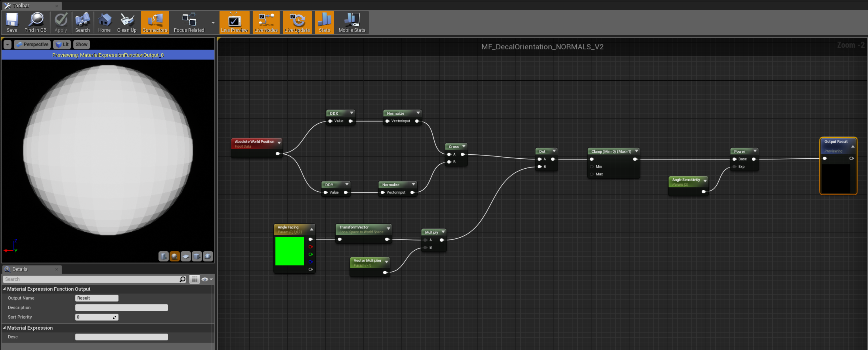This screenshot has height=350, width=868.
Task: Click the Show button in the viewport
Action: [x=81, y=44]
